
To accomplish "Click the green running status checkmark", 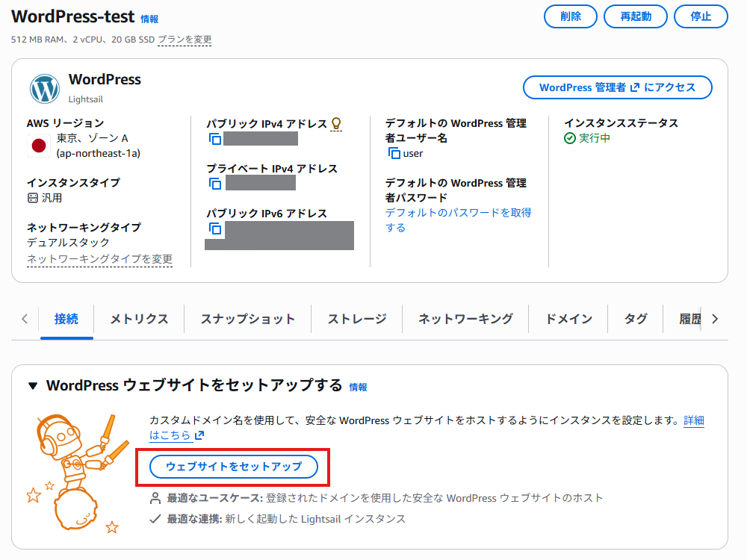I will coord(570,139).
